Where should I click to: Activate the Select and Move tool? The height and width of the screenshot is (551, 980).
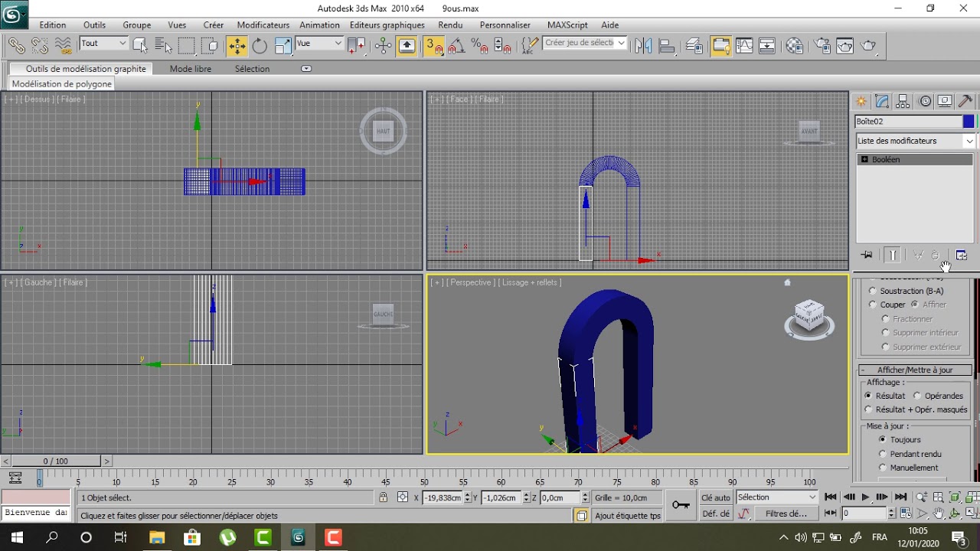[x=237, y=46]
